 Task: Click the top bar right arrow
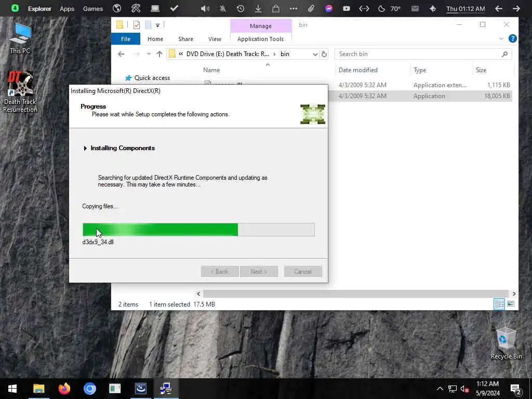click(x=516, y=8)
